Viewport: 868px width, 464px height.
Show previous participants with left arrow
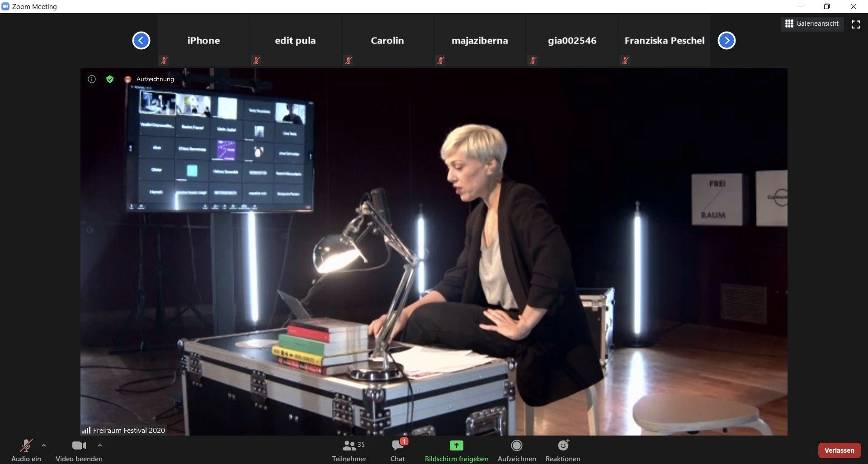141,41
